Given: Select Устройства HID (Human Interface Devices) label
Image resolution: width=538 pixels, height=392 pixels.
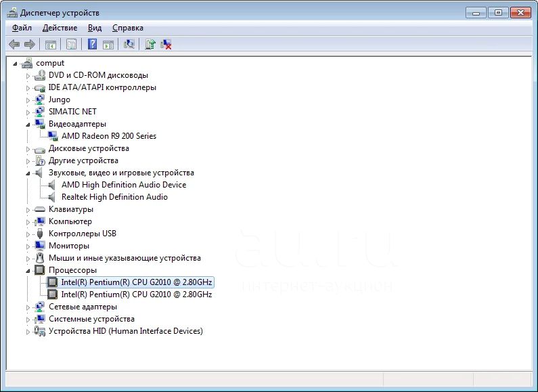Looking at the screenshot, I should [x=126, y=331].
